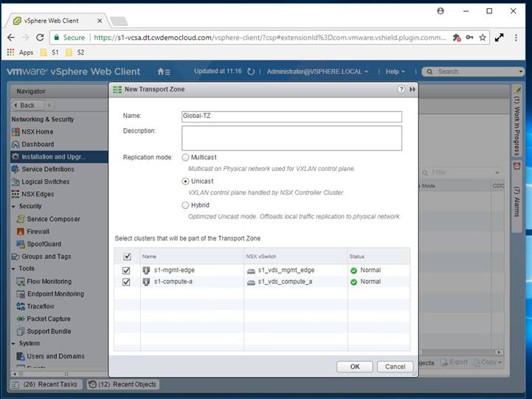Minimize dialog with double-arrow icon
The height and width of the screenshot is (399, 532).
pos(412,89)
